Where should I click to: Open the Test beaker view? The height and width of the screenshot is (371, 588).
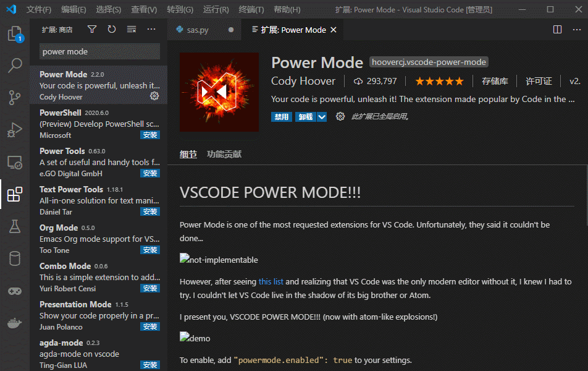[x=15, y=226]
